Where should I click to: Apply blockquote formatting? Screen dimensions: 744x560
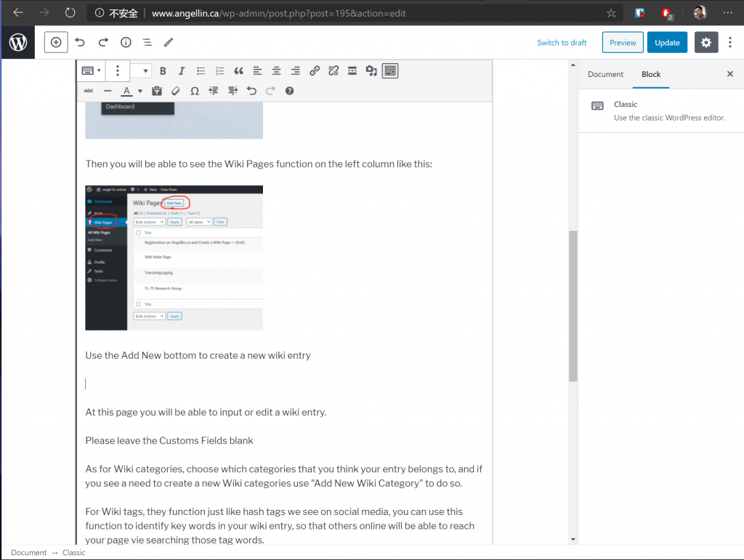[x=238, y=70]
